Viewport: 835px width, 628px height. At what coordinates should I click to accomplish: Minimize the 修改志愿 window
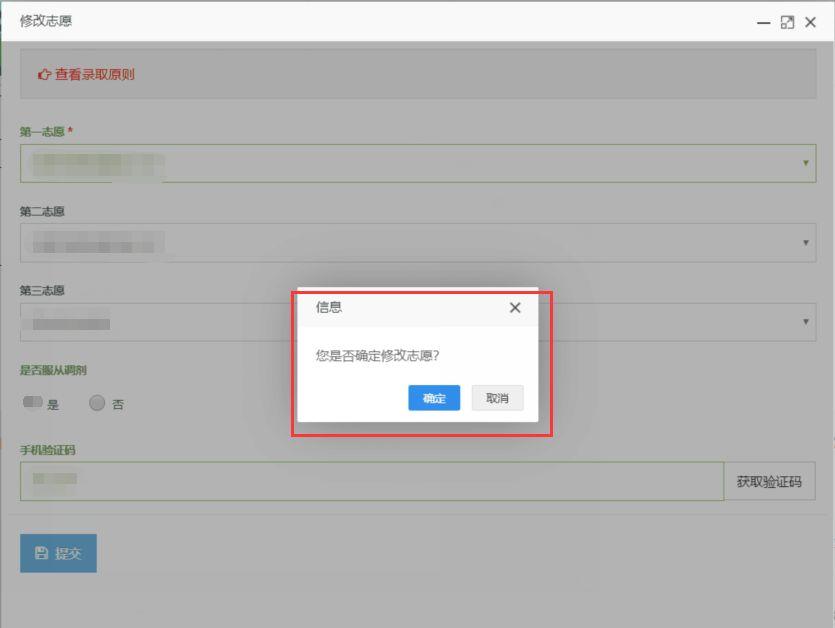[763, 22]
